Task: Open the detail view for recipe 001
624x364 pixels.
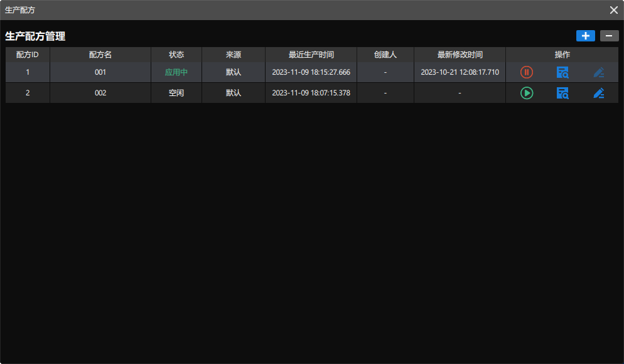Action: click(x=562, y=72)
